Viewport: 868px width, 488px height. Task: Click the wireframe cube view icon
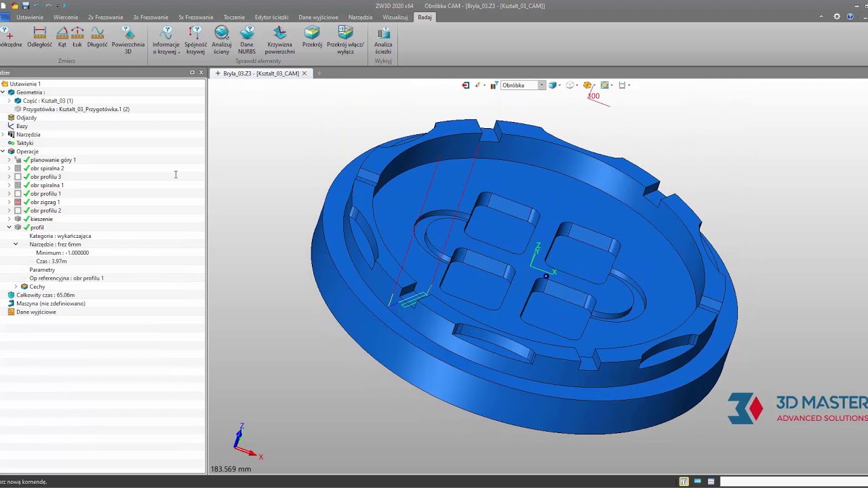(x=570, y=85)
